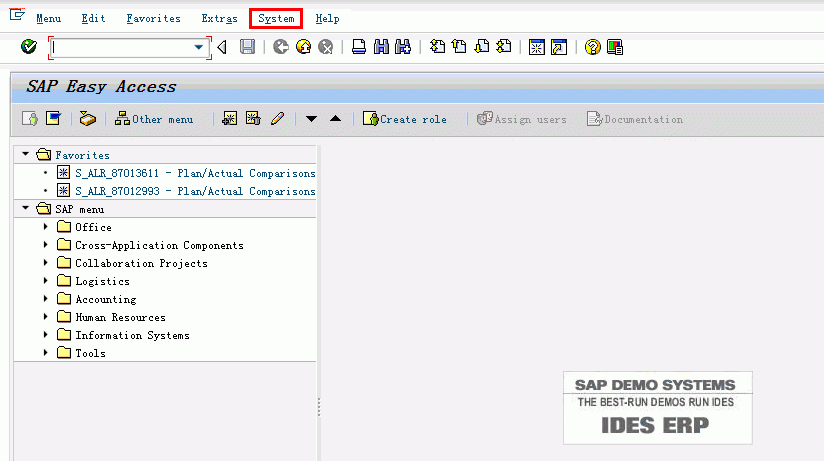This screenshot has height=461, width=824.
Task: Click the Customize Local Layout icon
Action: [615, 47]
